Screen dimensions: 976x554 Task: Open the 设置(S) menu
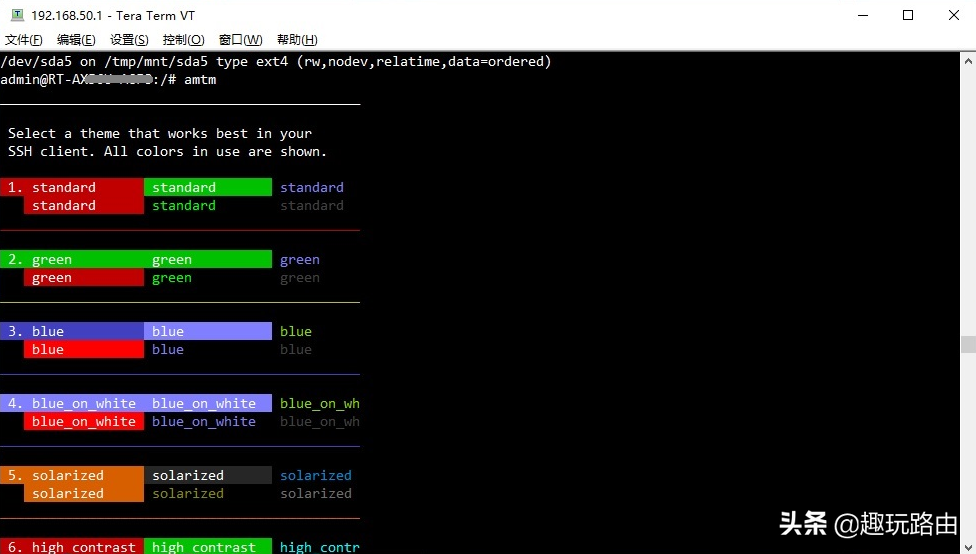(129, 40)
